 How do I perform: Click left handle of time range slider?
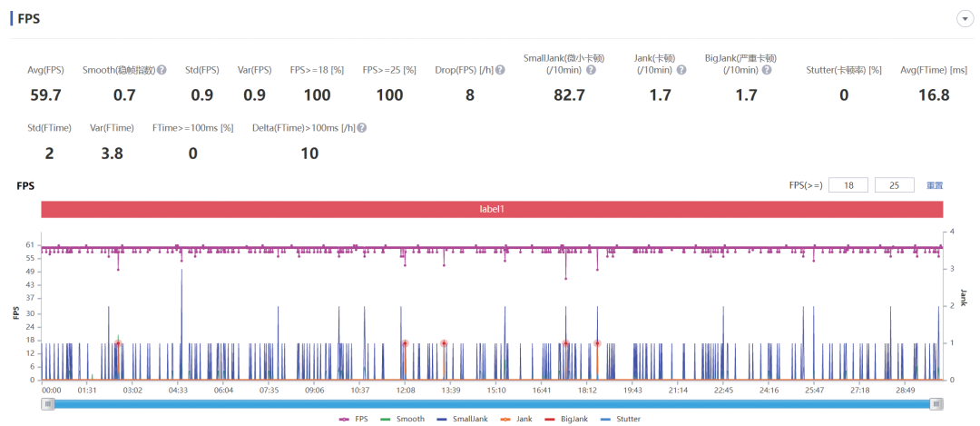(x=48, y=404)
